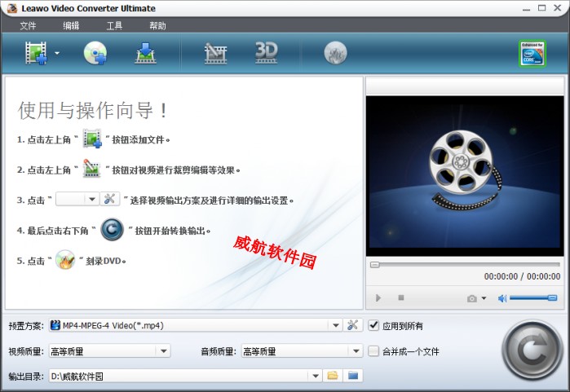This screenshot has width=570, height=392.
Task: Click the large Convert button
Action: pyautogui.click(x=532, y=350)
